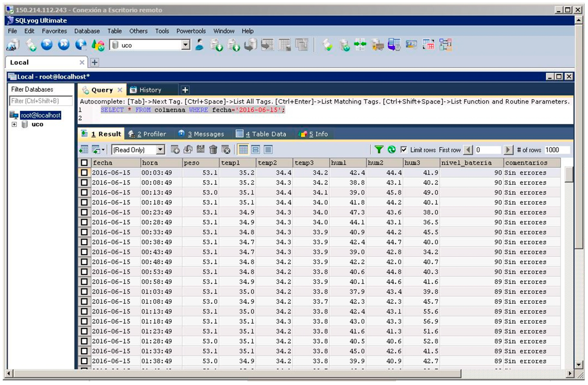588x385 pixels.
Task: Click the Schema Designer toolbar icon
Action: (x=445, y=45)
